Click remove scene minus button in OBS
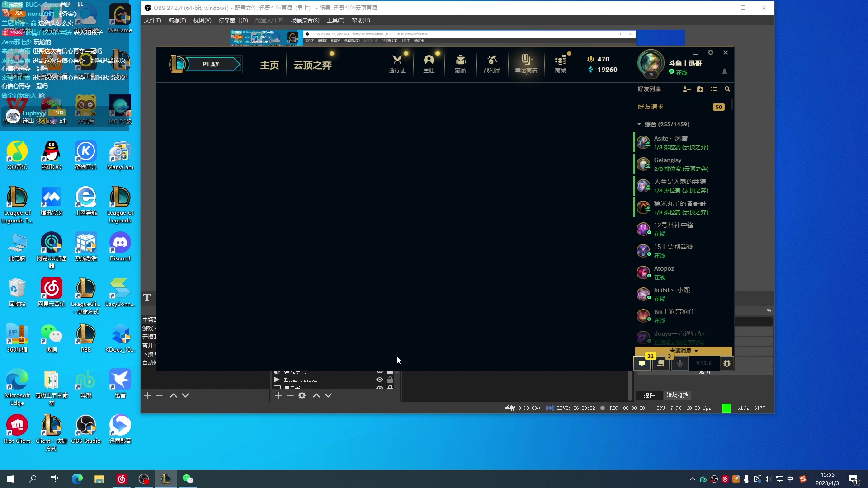 [x=159, y=395]
